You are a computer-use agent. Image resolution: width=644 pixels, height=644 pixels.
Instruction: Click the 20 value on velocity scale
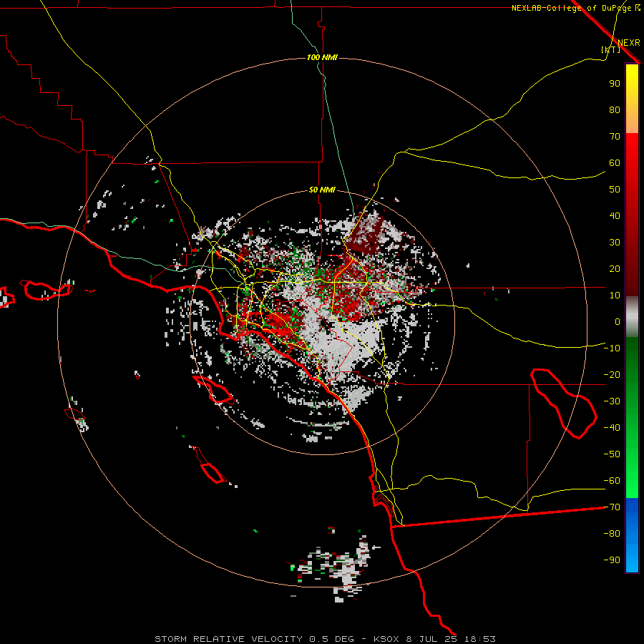click(x=615, y=269)
